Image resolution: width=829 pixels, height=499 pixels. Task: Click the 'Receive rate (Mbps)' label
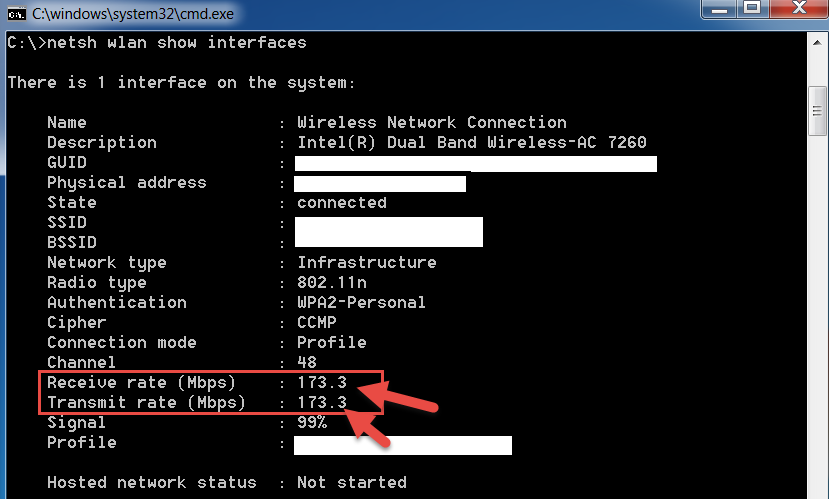coord(141,383)
